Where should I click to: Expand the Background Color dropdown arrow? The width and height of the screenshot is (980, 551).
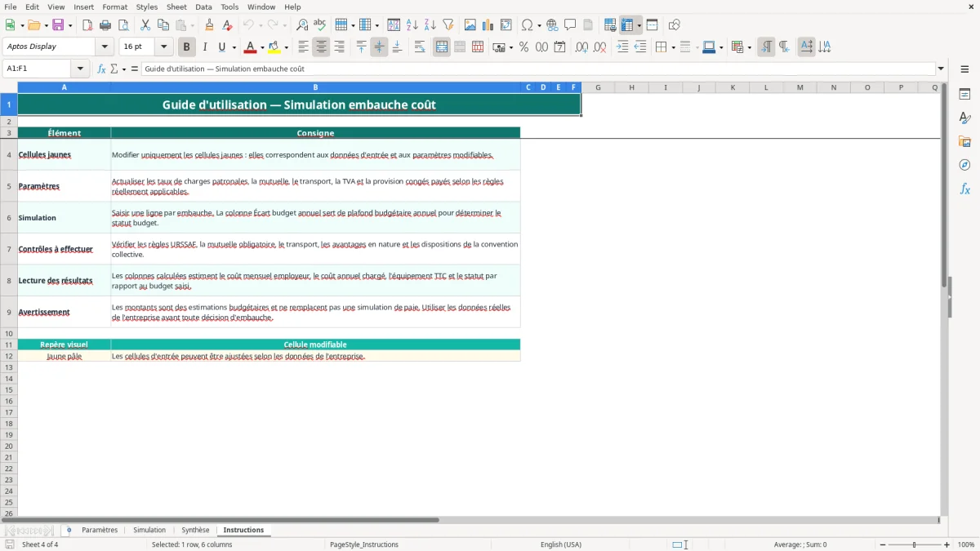[286, 47]
